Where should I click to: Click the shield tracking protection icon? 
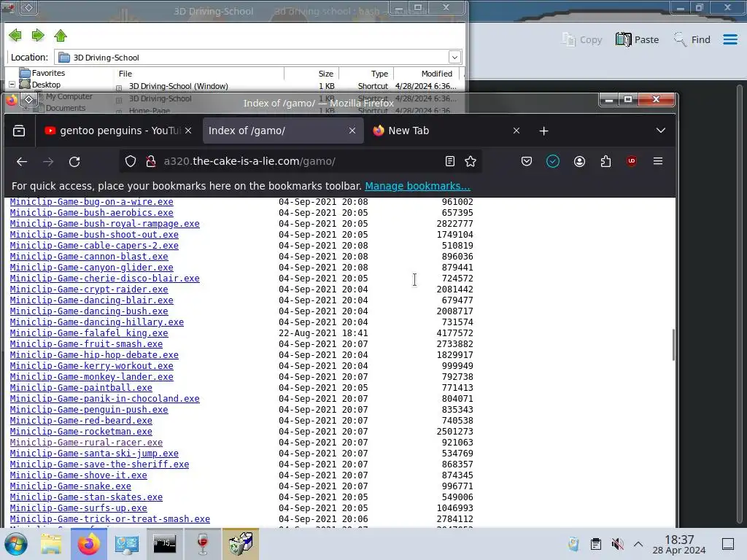(x=130, y=161)
